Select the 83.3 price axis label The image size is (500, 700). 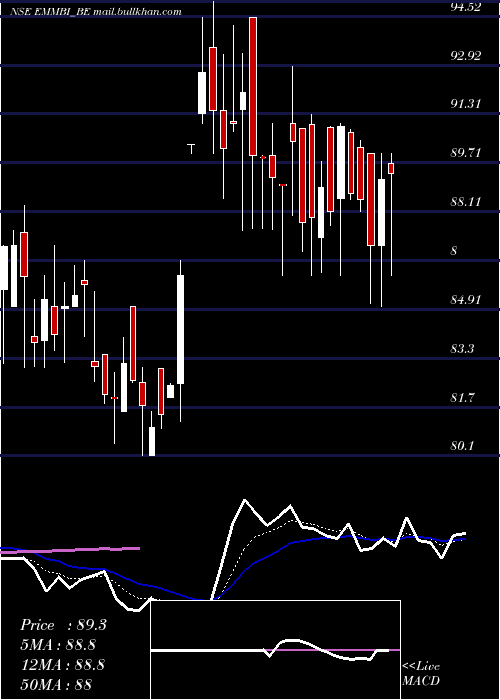pos(462,348)
